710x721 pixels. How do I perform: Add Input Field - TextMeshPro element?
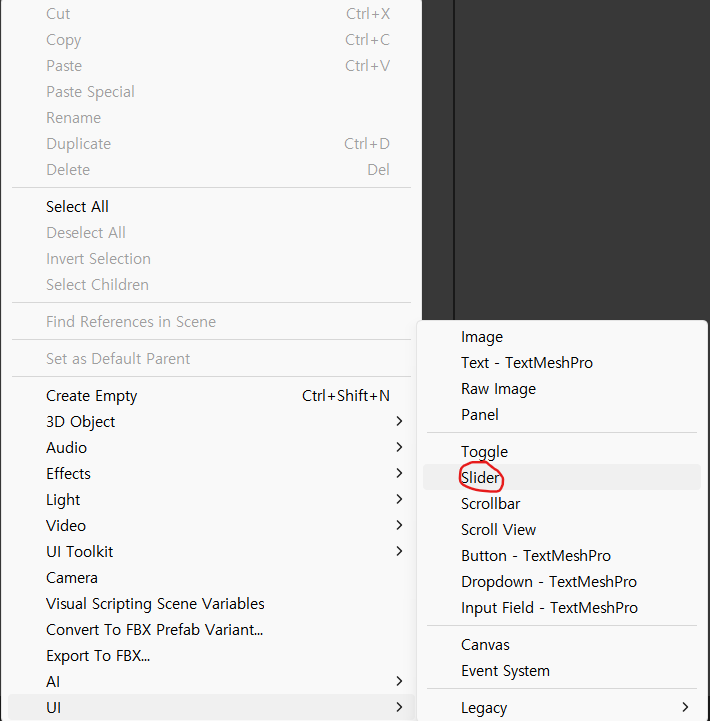click(x=561, y=608)
